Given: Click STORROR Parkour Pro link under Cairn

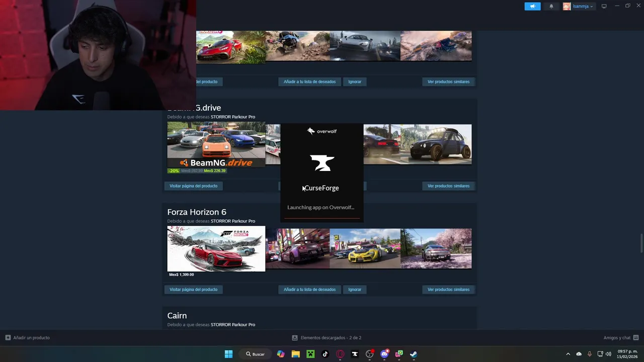Looking at the screenshot, I should (x=233, y=325).
